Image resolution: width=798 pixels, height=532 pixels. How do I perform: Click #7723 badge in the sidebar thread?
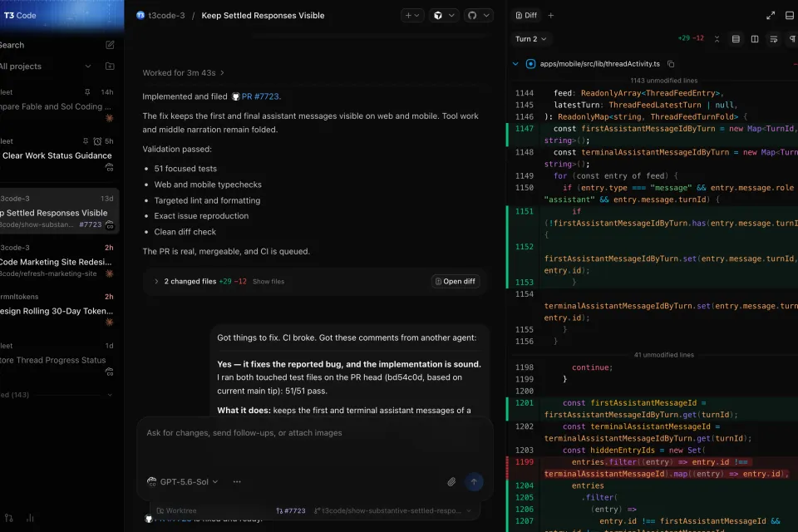[90, 224]
